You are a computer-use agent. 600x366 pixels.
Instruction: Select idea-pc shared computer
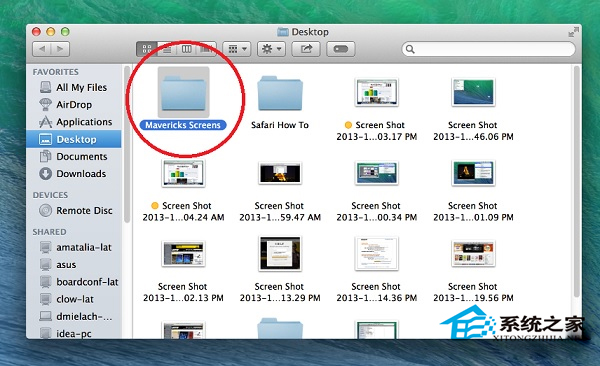[74, 332]
